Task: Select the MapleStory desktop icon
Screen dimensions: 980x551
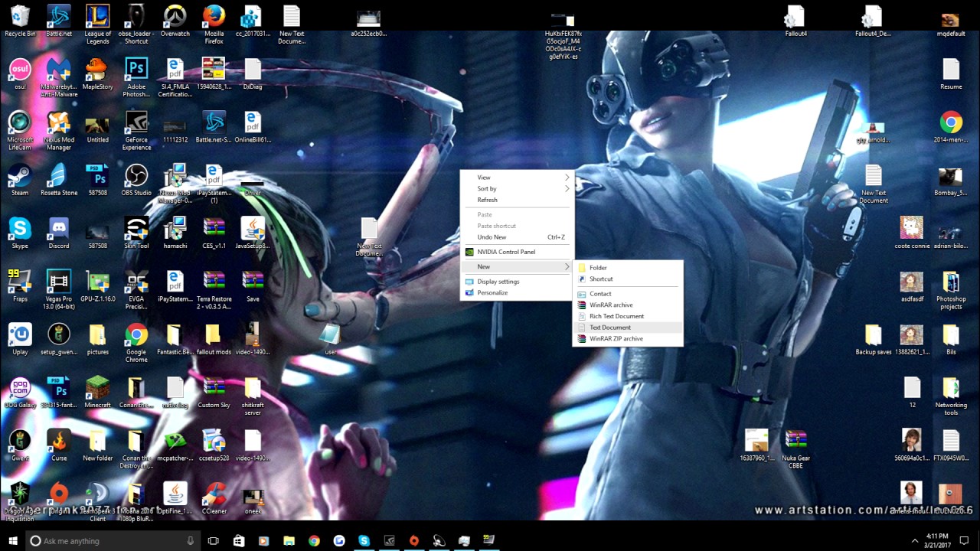Action: point(97,74)
